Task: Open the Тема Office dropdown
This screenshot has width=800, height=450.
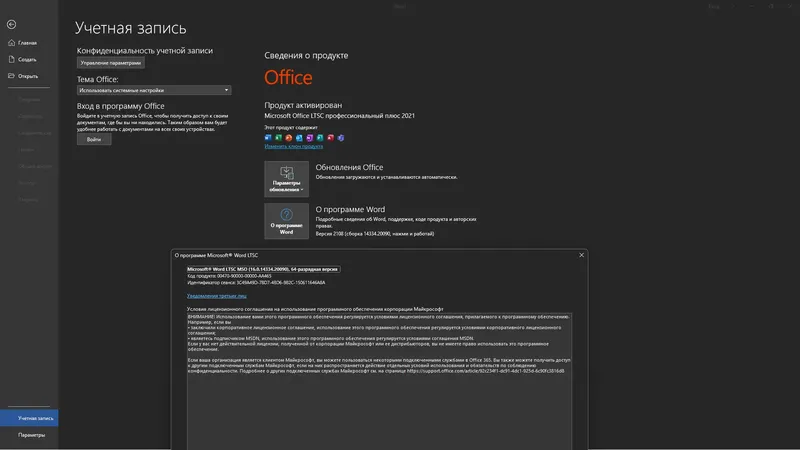Action: pyautogui.click(x=154, y=90)
